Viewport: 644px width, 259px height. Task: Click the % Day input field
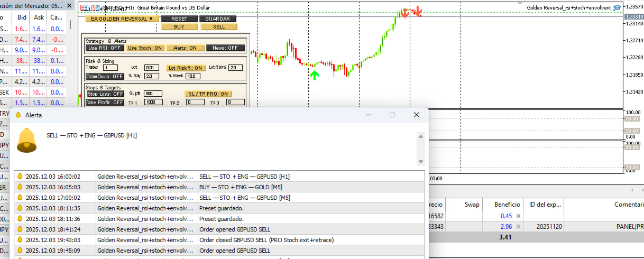pyautogui.click(x=151, y=76)
